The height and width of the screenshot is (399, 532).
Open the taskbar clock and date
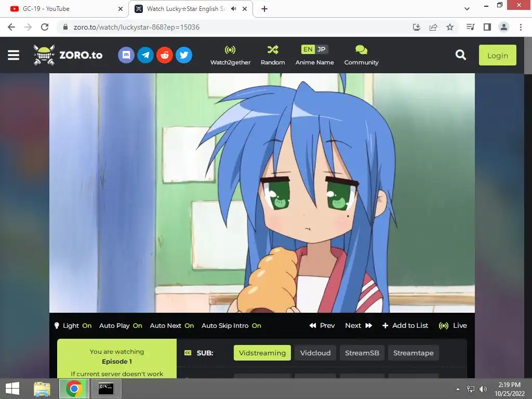(x=509, y=389)
